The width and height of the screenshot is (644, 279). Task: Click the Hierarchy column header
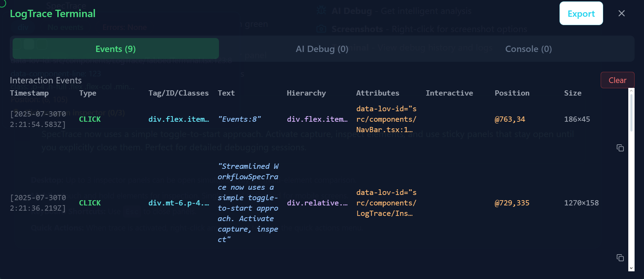click(x=306, y=93)
